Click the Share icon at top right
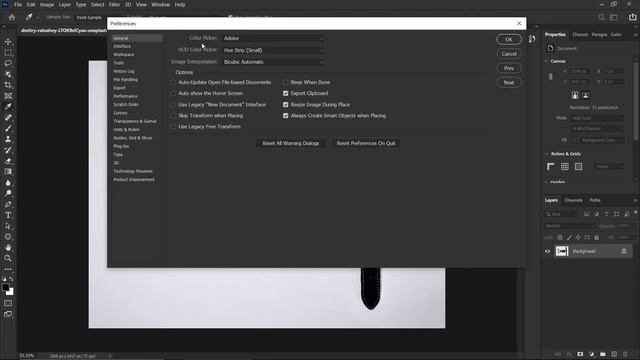The image size is (640, 360). tap(632, 17)
